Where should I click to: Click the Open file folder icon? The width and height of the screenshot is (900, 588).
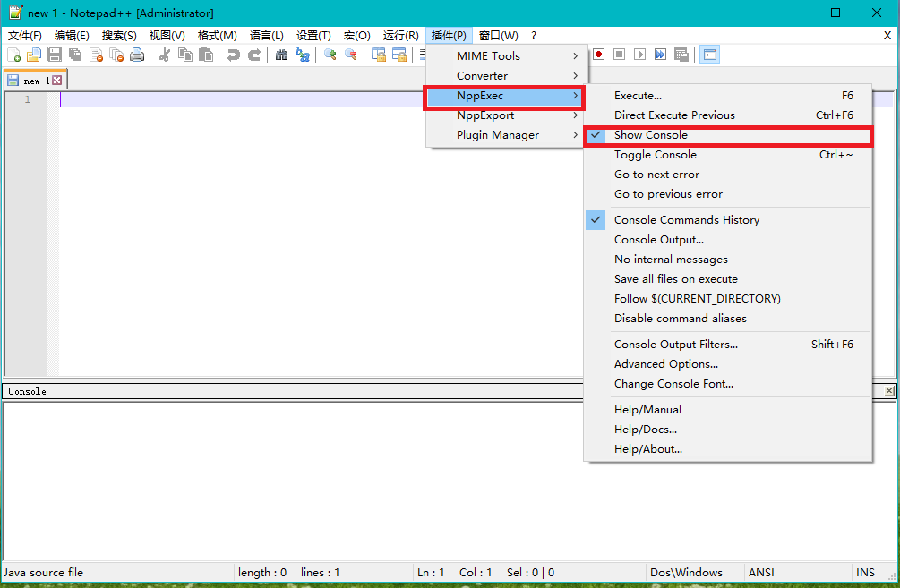click(34, 55)
